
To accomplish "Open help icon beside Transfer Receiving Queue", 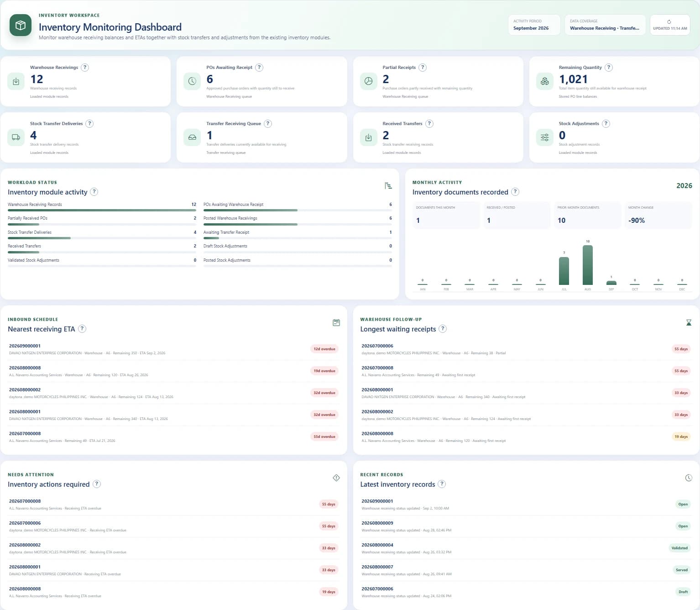I will 268,124.
